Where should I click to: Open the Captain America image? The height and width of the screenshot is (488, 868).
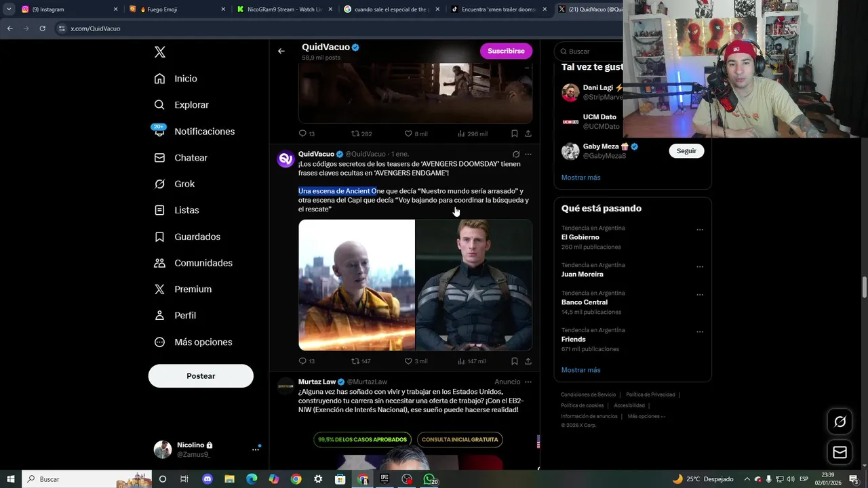coord(473,285)
